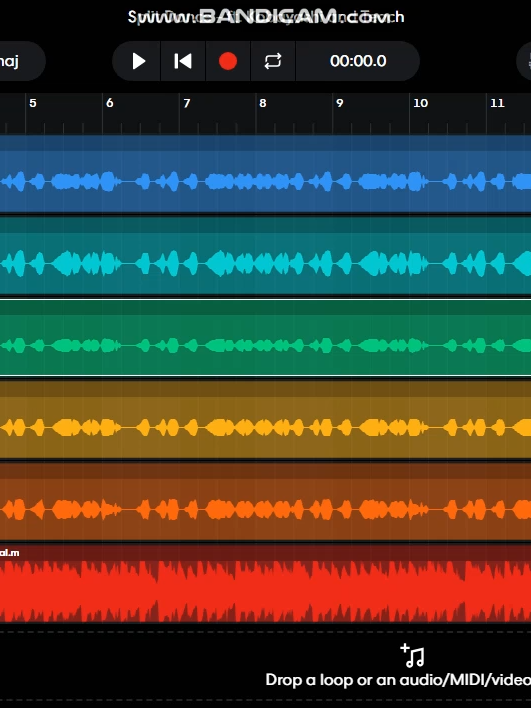Click bar 7 on the timeline ruler

186,103
